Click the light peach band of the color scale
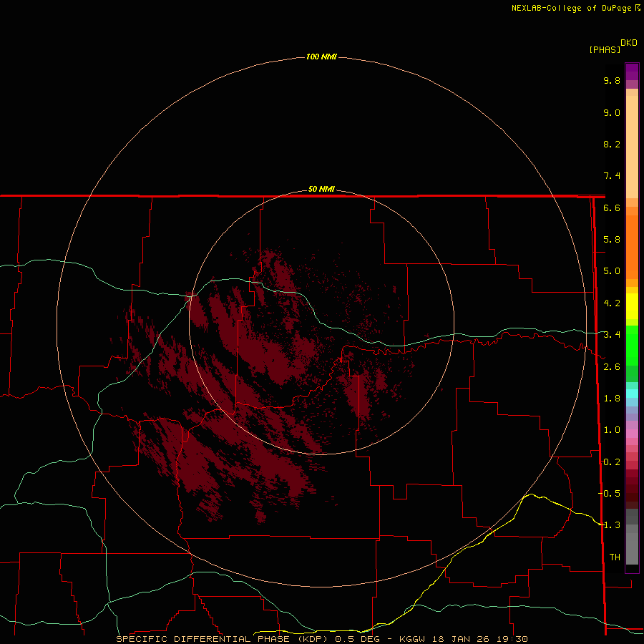The width and height of the screenshot is (644, 644). click(632, 147)
